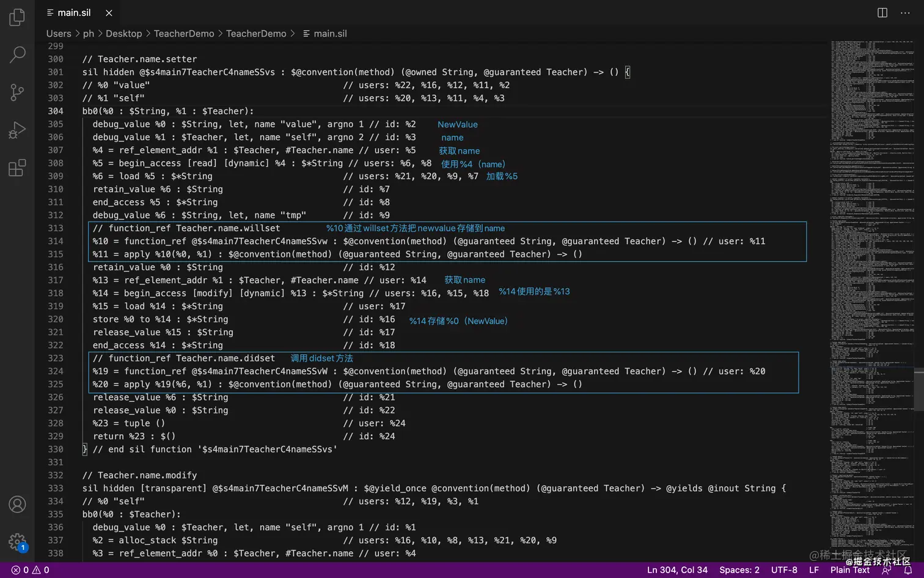This screenshot has height=578, width=924.
Task: Change the UTF-8 file encoding
Action: tap(784, 570)
